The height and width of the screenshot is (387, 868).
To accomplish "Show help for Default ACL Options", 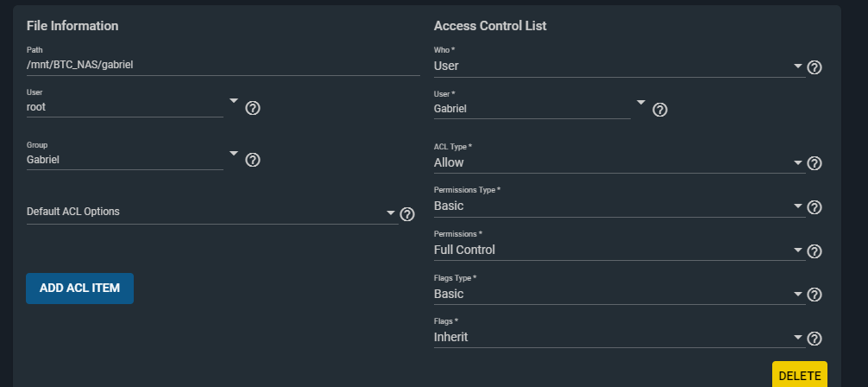I will coord(407,214).
